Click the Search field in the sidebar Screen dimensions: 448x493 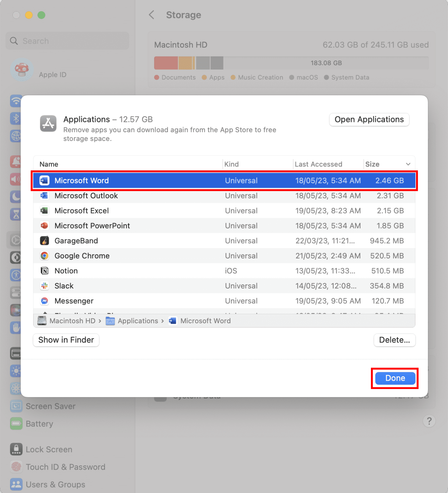[67, 41]
